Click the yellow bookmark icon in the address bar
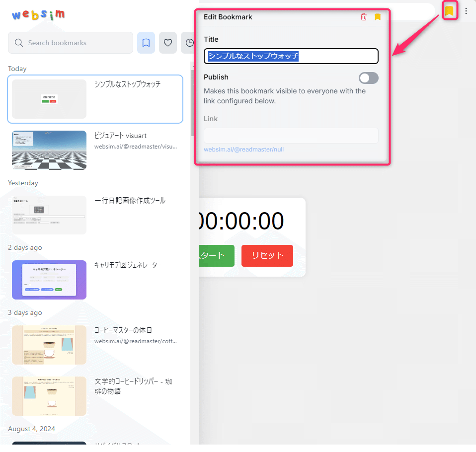 [x=449, y=11]
